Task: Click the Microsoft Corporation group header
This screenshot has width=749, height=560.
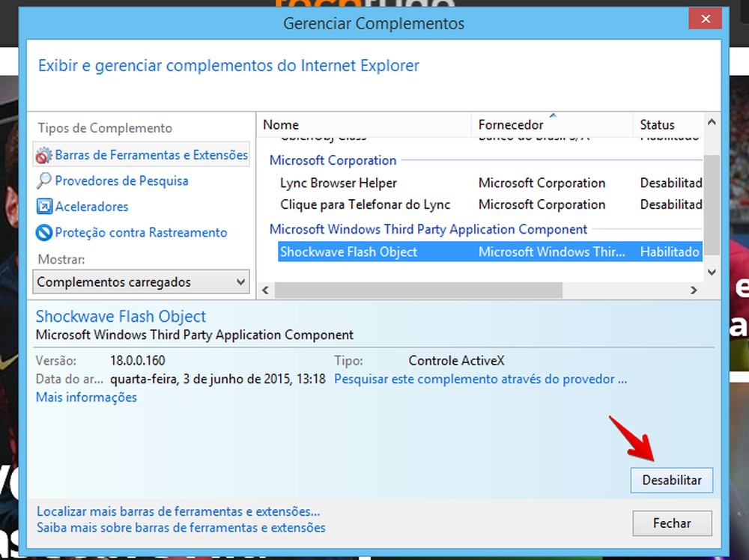Action: click(x=333, y=160)
